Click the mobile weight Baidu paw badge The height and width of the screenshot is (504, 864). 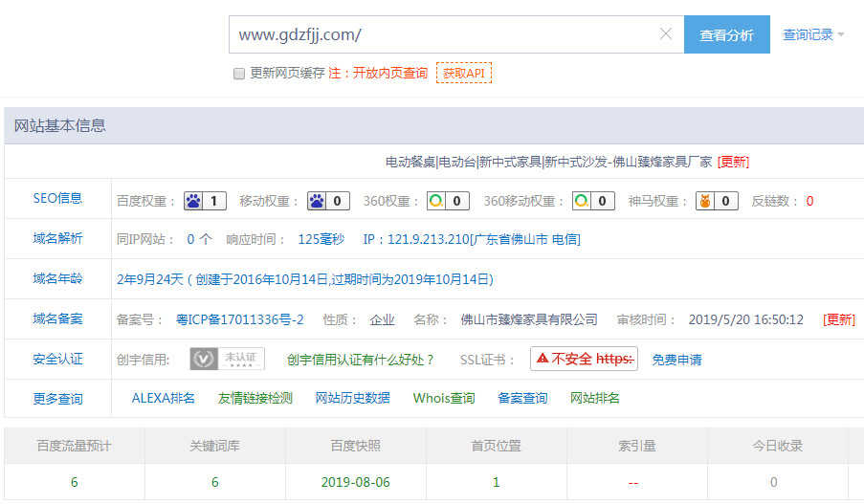click(x=328, y=201)
